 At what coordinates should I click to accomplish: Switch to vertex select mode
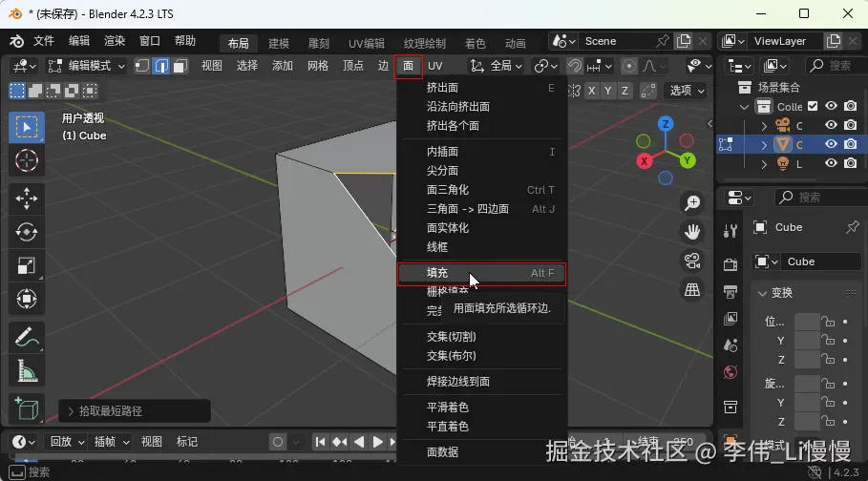tap(143, 67)
